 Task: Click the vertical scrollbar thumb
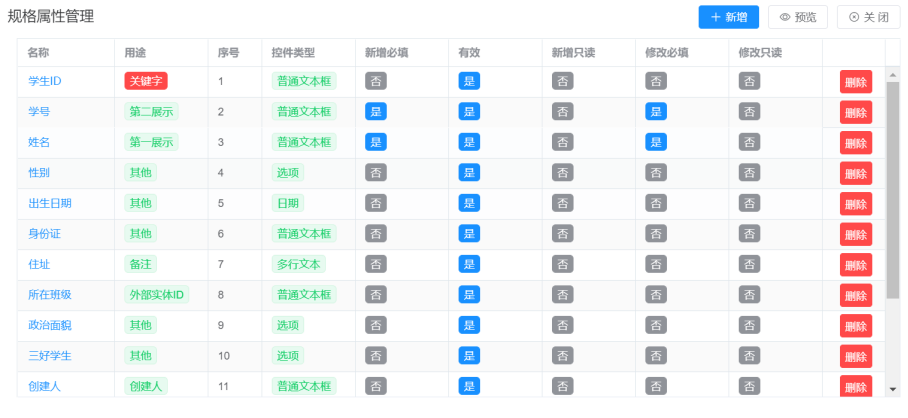[893, 190]
